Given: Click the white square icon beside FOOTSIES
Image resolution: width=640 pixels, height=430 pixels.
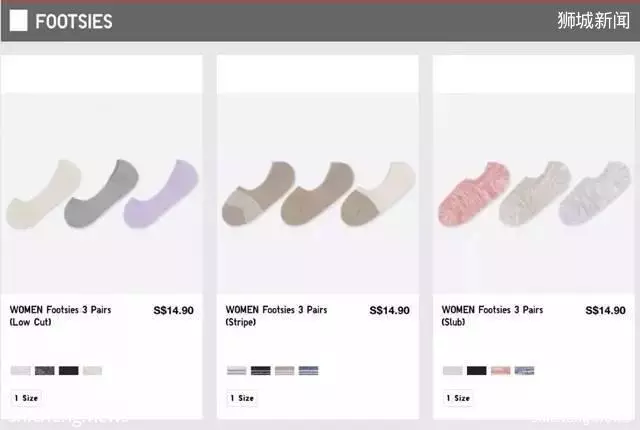Looking at the screenshot, I should (18, 20).
